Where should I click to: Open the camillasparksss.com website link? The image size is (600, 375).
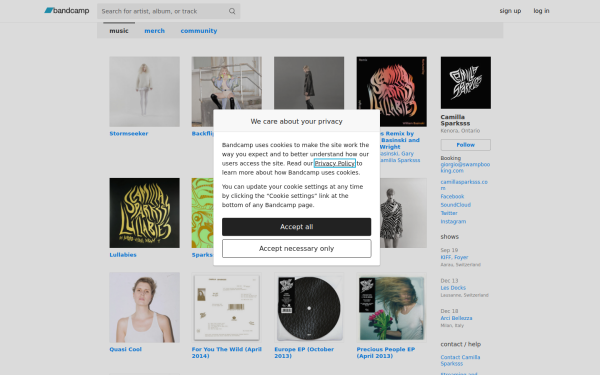point(464,185)
